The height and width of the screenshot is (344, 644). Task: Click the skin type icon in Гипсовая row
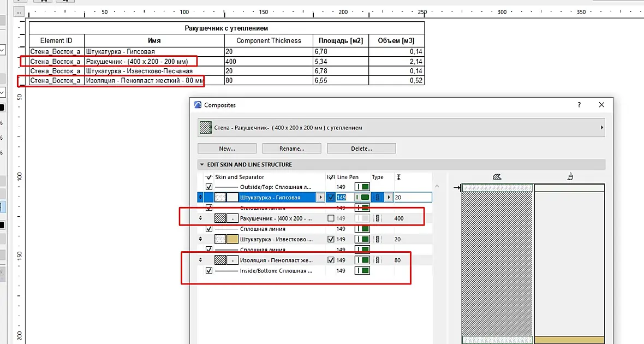pyautogui.click(x=378, y=197)
